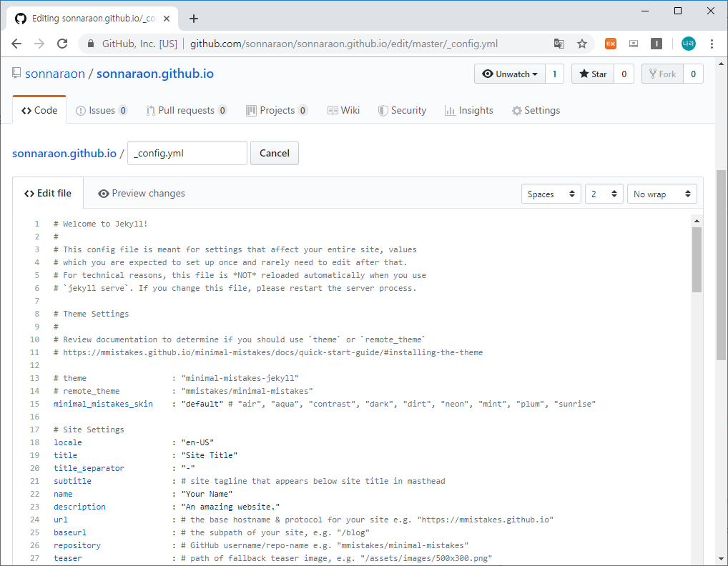Open repository Settings tab
This screenshot has height=566, width=728.
[536, 111]
